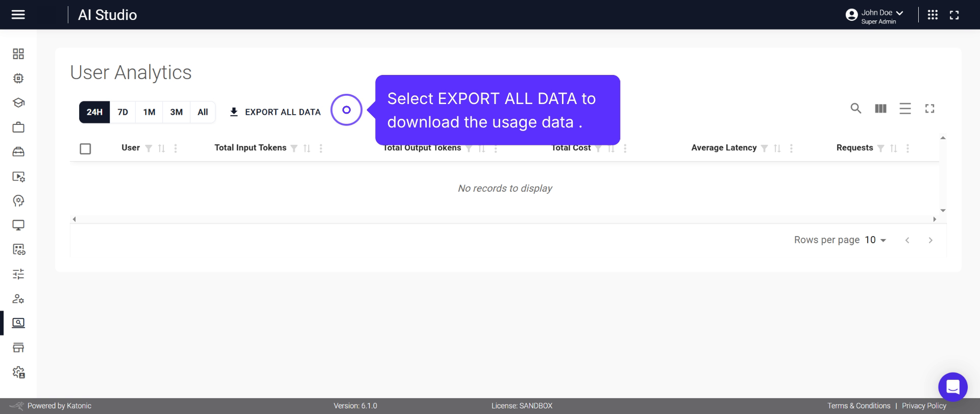Viewport: 980px width, 414px height.
Task: Click the John Doe avatar icon
Action: click(x=851, y=15)
